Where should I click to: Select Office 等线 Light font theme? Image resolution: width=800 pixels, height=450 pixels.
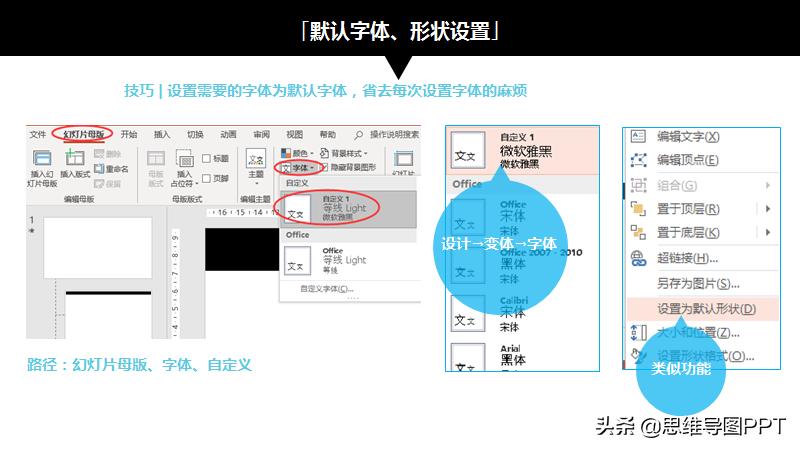coord(350,260)
